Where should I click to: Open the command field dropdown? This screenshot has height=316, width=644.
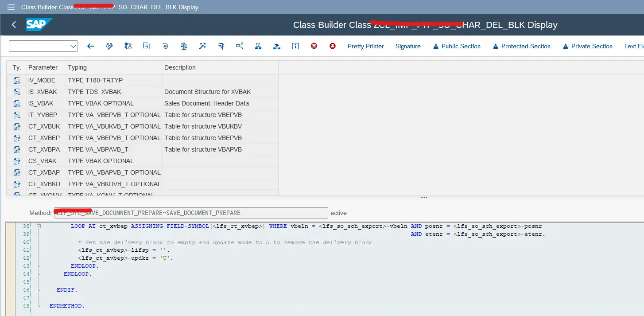pyautogui.click(x=73, y=46)
